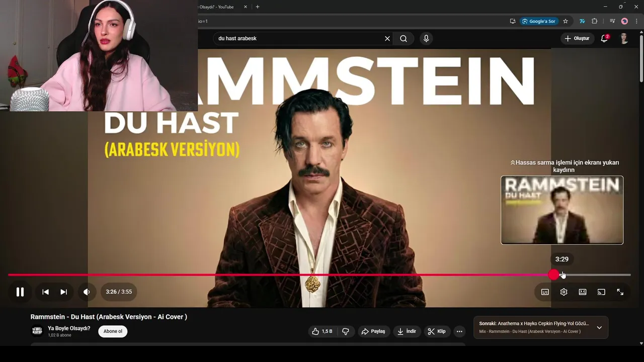The height and width of the screenshot is (362, 644).
Task: Click the 1,02 B abone subscriber count
Action: 59,335
